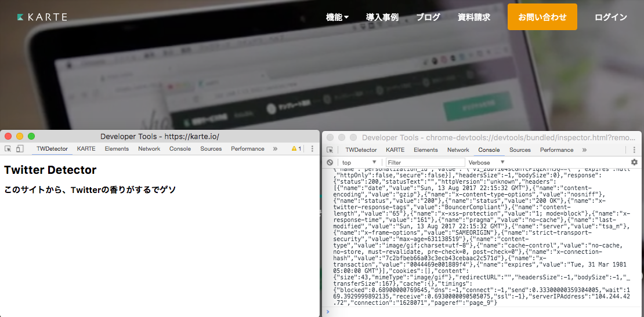Click the KARTE logo in the site header
644x317 pixels.
[42, 17]
